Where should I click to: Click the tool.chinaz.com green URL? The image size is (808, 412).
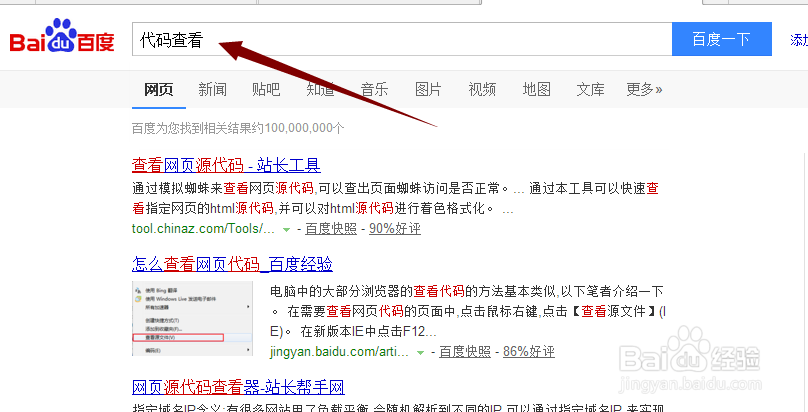point(203,229)
